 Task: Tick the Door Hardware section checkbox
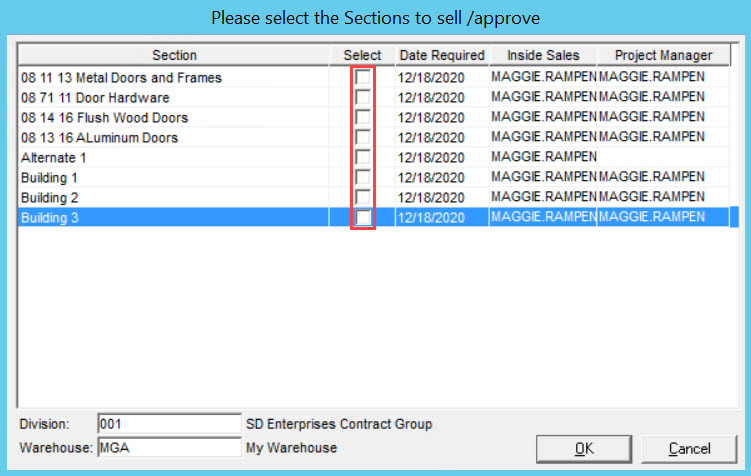363,97
